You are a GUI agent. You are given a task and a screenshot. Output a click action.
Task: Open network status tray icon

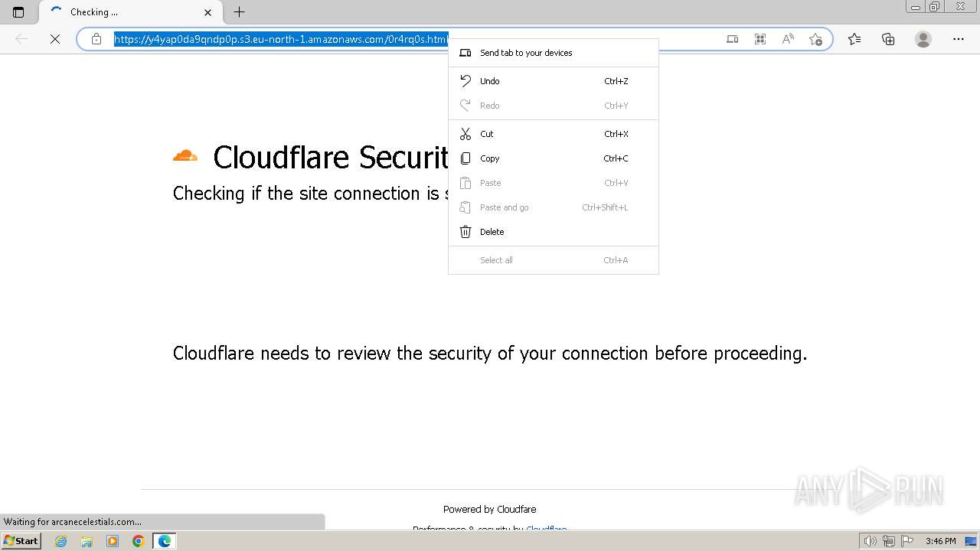coord(889,541)
